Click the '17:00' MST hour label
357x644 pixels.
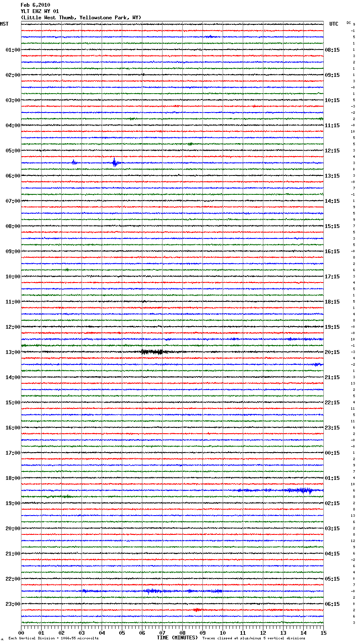[x=13, y=453]
